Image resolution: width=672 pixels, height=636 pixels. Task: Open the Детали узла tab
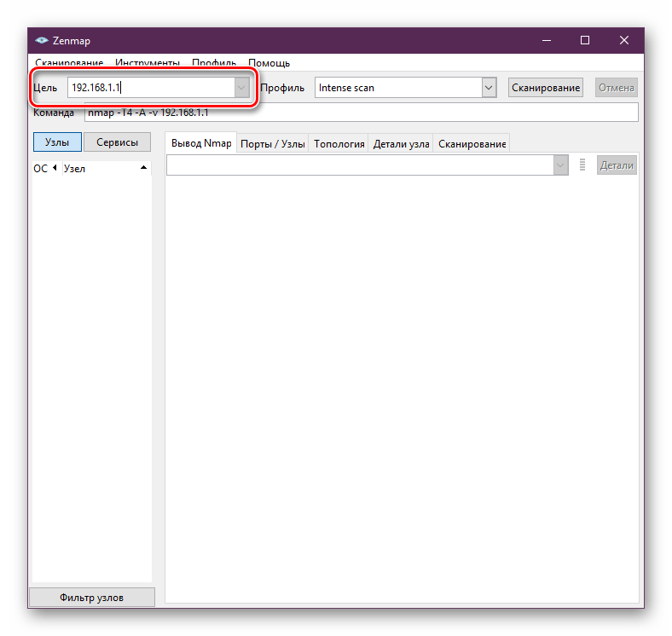[x=401, y=143]
